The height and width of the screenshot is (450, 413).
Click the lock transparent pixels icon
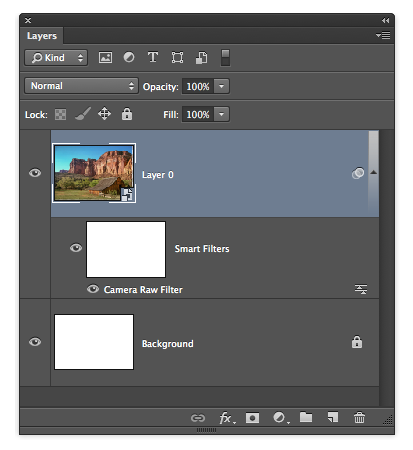pos(60,114)
